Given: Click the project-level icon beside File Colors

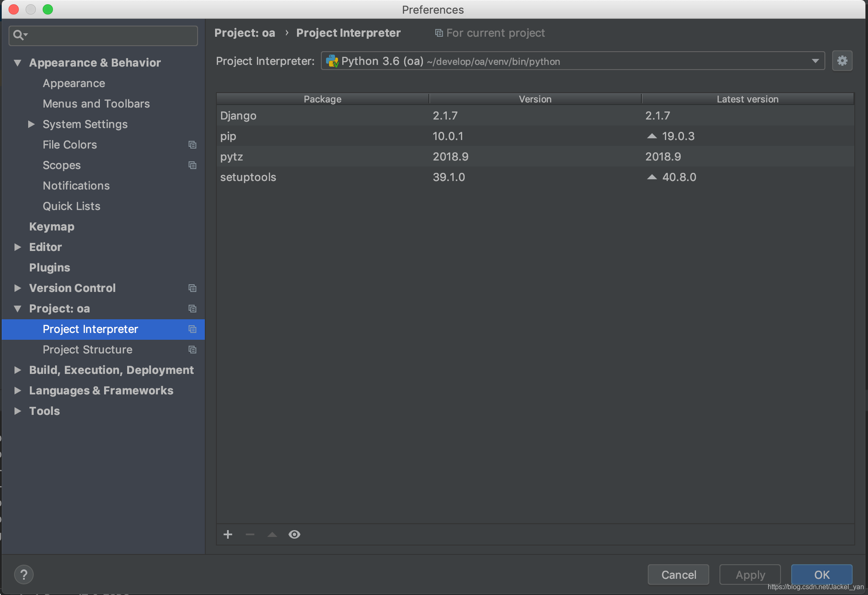Looking at the screenshot, I should pos(192,145).
